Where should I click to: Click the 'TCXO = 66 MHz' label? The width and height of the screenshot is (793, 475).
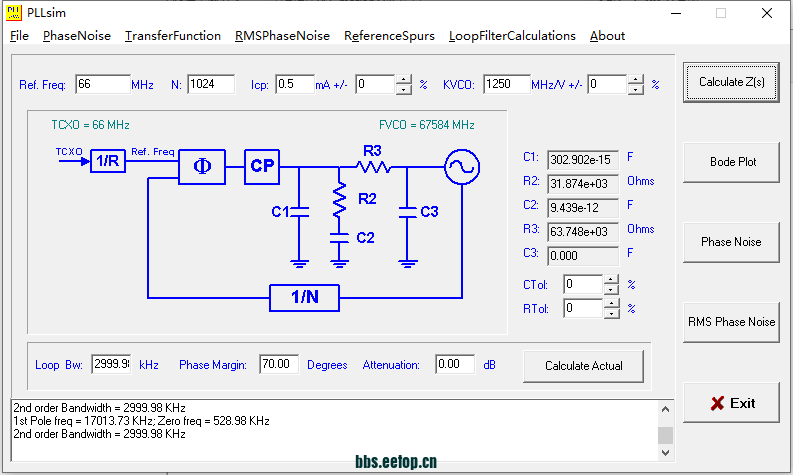[x=91, y=125]
